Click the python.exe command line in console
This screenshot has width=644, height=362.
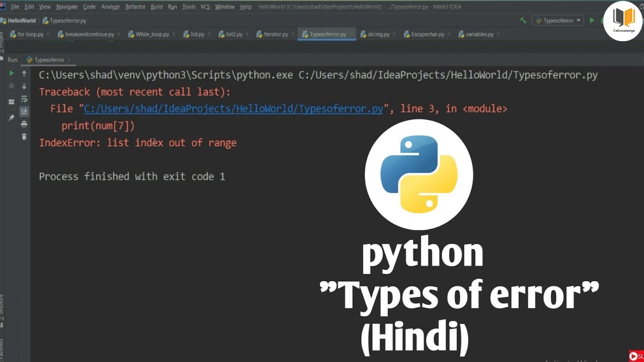tap(318, 75)
